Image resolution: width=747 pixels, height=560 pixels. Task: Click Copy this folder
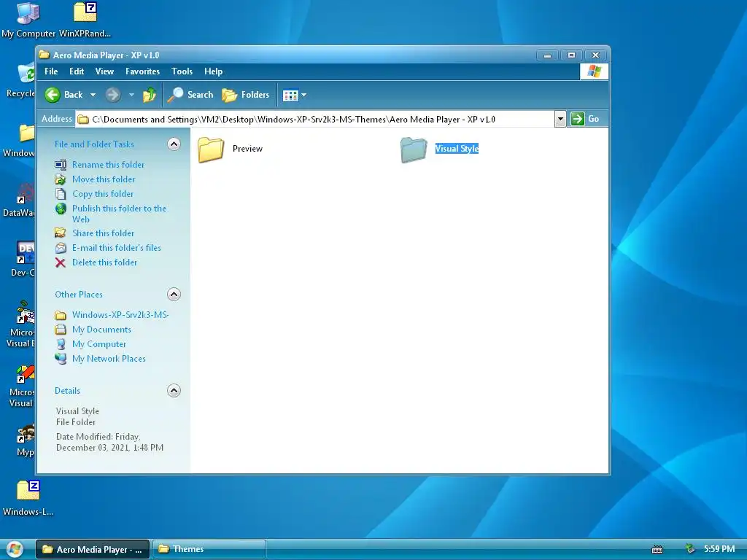click(x=103, y=194)
